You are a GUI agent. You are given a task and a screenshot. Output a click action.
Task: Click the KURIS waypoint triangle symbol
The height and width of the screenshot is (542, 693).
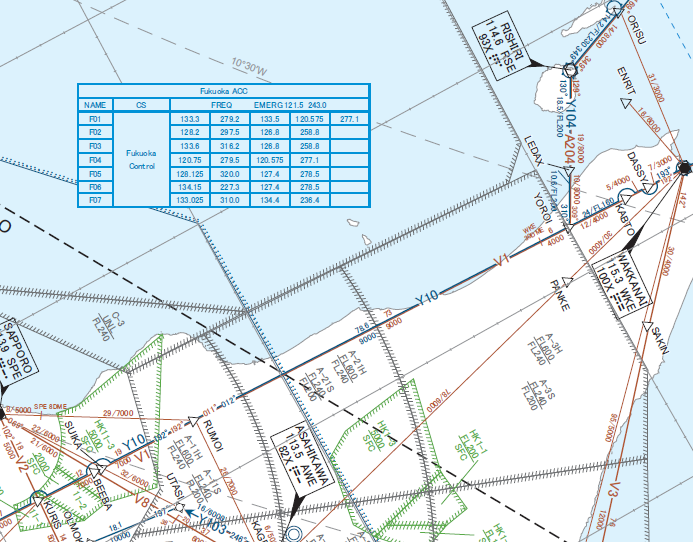click(38, 500)
